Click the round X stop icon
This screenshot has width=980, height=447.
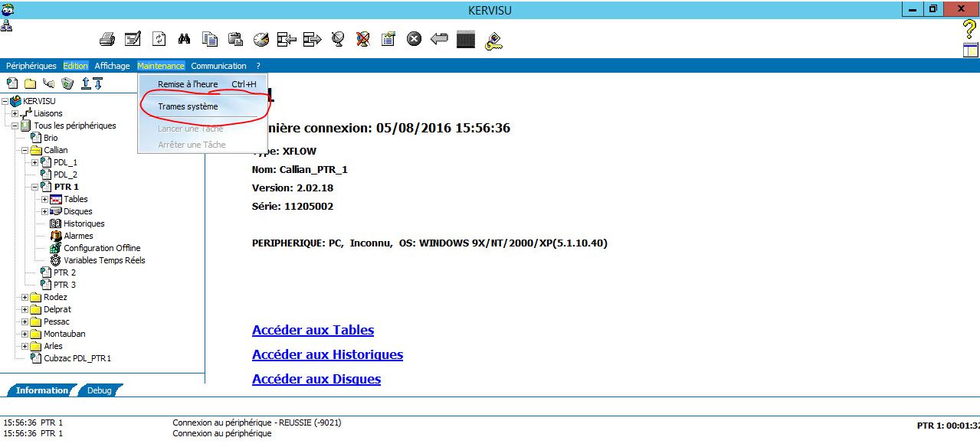[414, 39]
